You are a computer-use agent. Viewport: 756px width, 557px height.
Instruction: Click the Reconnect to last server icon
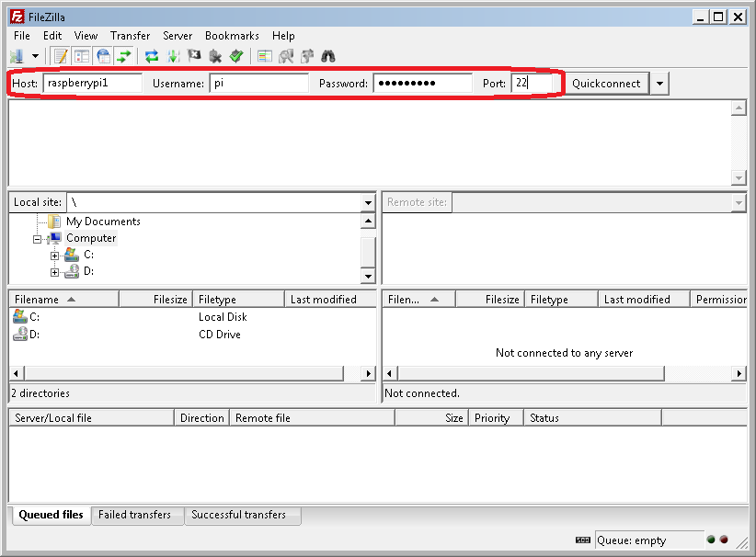click(235, 56)
